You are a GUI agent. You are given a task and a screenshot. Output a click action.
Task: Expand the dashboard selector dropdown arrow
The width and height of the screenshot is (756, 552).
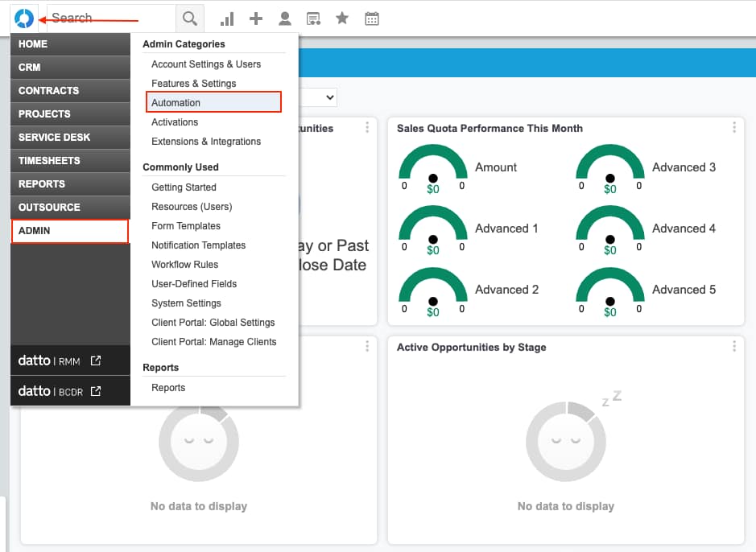point(328,97)
